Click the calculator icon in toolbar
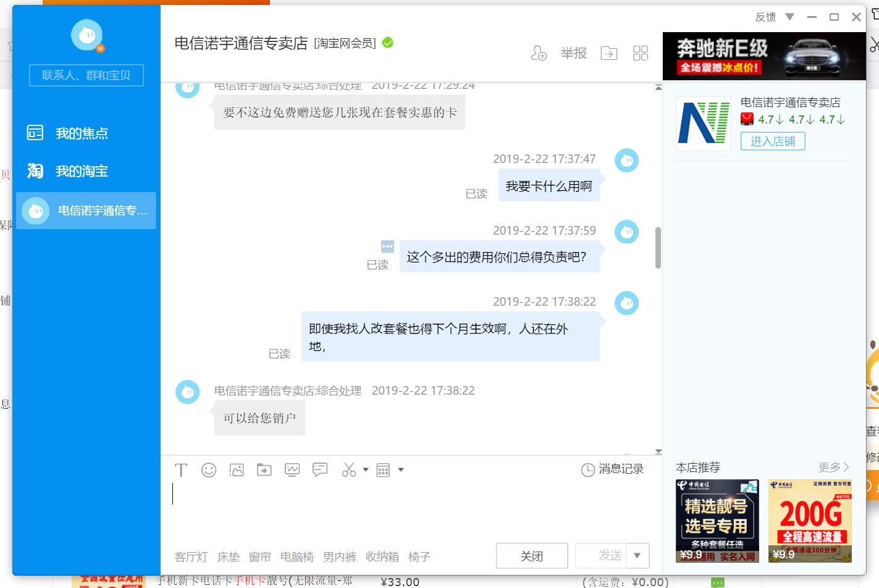Image resolution: width=879 pixels, height=588 pixels. [x=383, y=470]
